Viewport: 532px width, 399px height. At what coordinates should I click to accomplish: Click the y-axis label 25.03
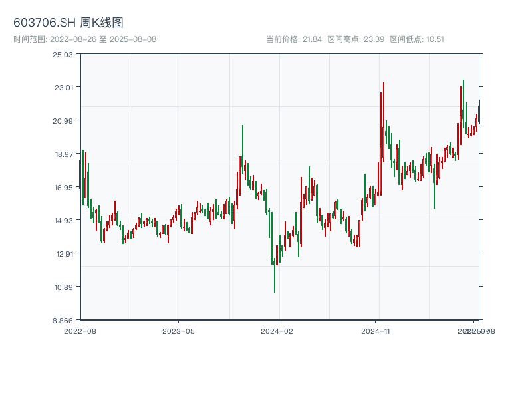click(x=63, y=55)
